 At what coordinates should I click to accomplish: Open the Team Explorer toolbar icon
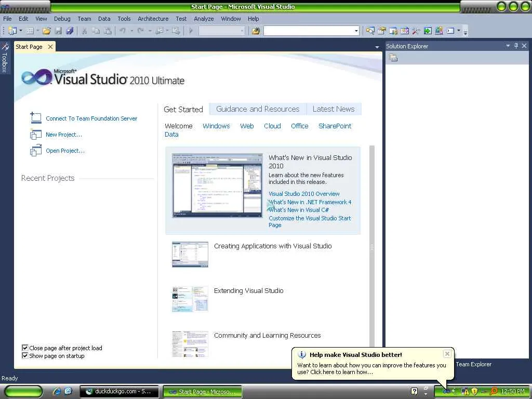point(393,31)
